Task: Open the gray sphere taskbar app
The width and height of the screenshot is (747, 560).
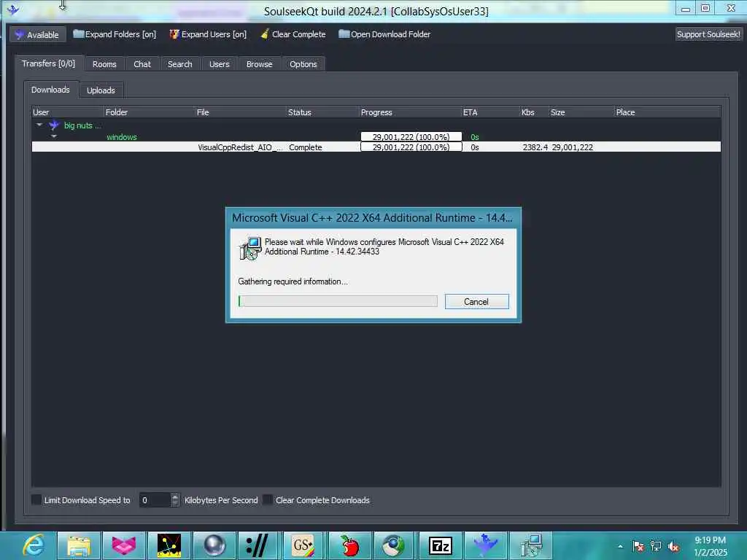Action: 214,545
